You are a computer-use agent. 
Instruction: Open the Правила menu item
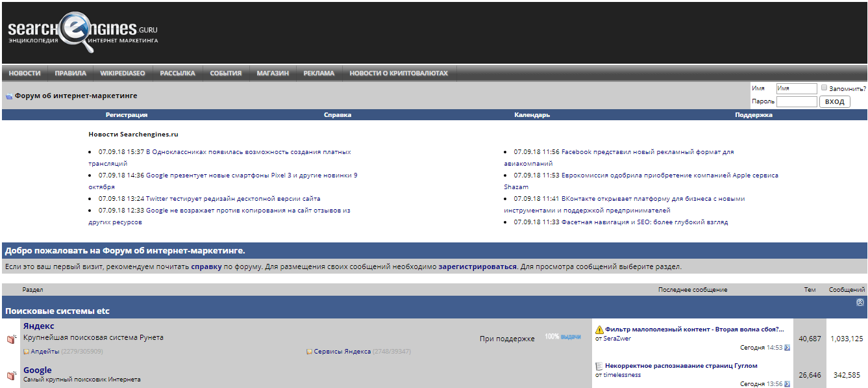(70, 73)
